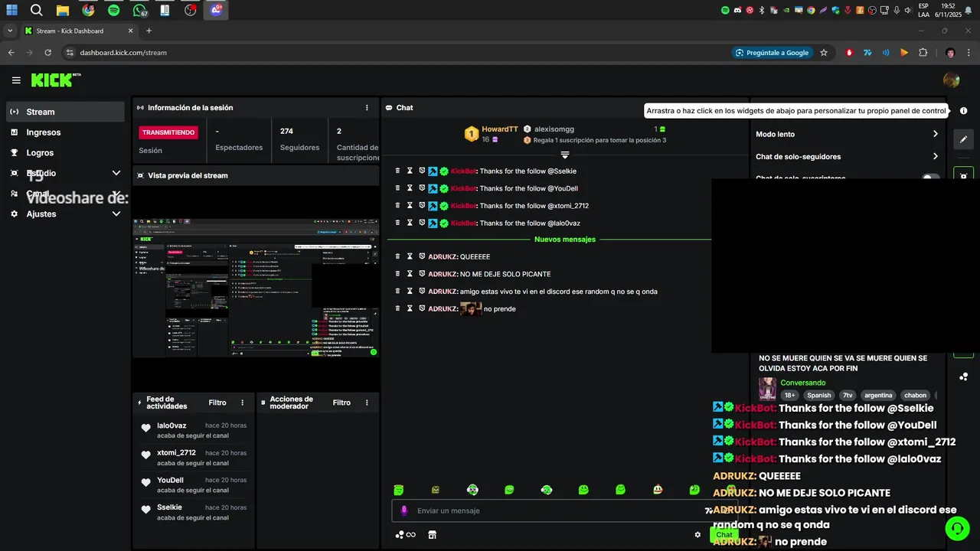Delete ADRUKZ's QUEEEEE message
The height and width of the screenshot is (551, 980).
click(x=397, y=256)
